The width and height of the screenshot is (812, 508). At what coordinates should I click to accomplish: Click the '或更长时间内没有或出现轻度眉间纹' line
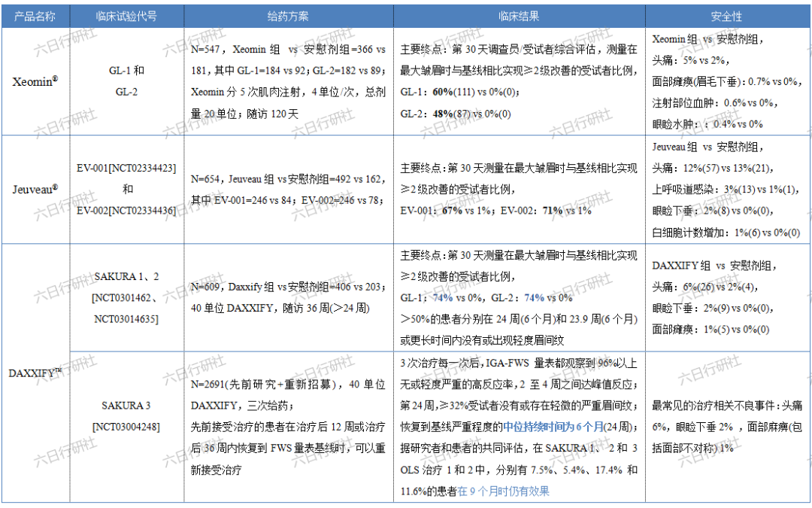point(482,340)
